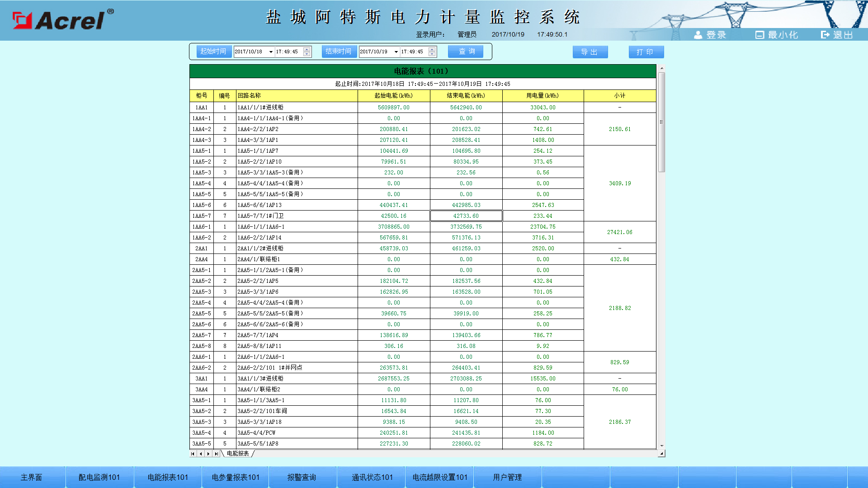Increase start time with up spinner

307,49
